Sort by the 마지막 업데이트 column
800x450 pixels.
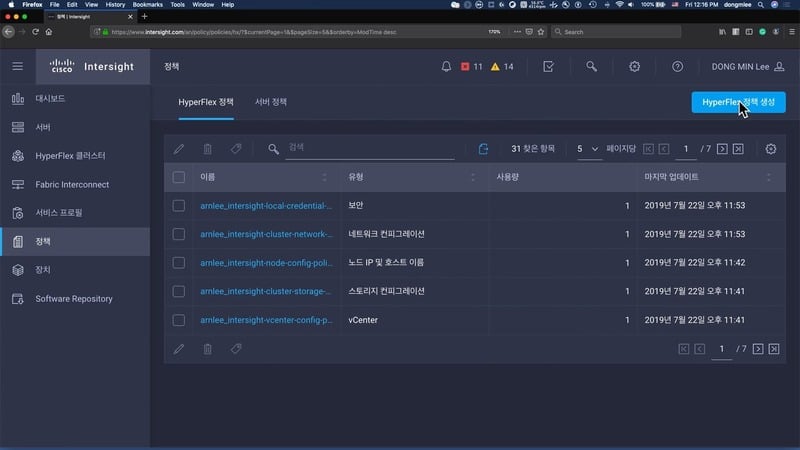tap(768, 177)
